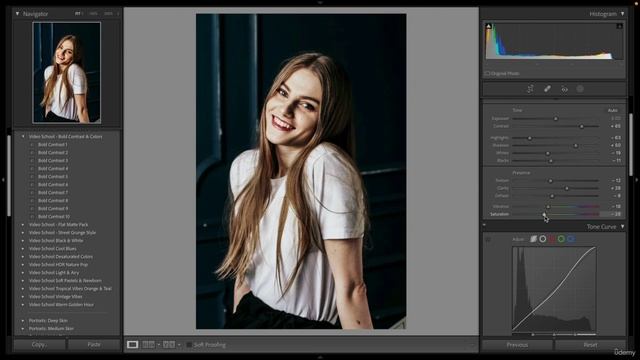Toggle the shadow clipping indicator in the histogram

click(x=489, y=26)
